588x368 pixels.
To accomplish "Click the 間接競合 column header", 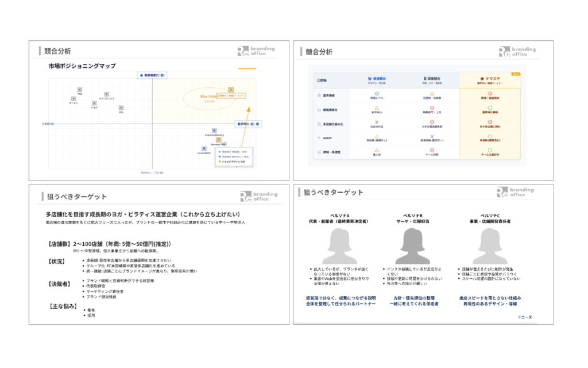I will (x=432, y=80).
